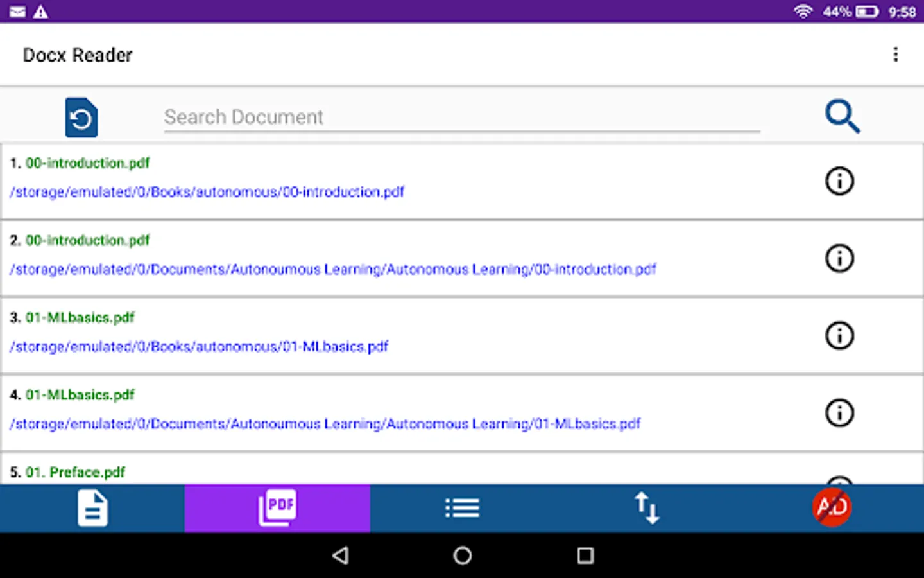Tap the refresh documents icon
The height and width of the screenshot is (578, 924).
[81, 118]
